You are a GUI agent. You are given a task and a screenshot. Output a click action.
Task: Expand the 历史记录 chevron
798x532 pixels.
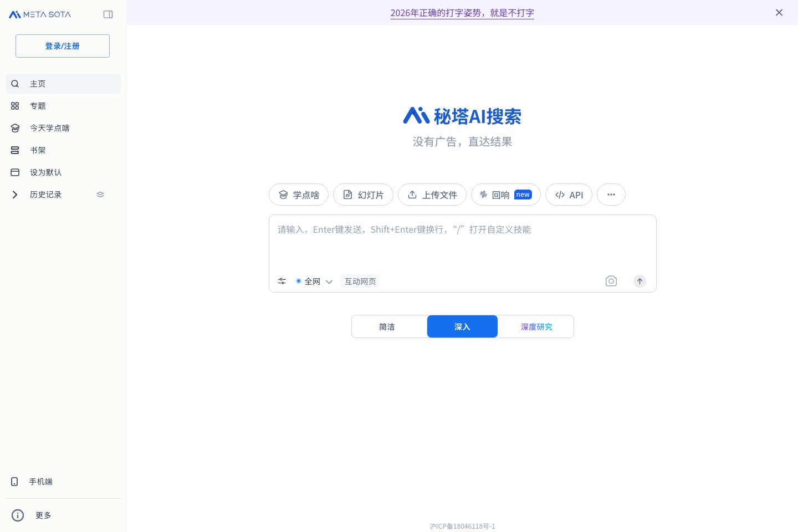[x=15, y=195]
